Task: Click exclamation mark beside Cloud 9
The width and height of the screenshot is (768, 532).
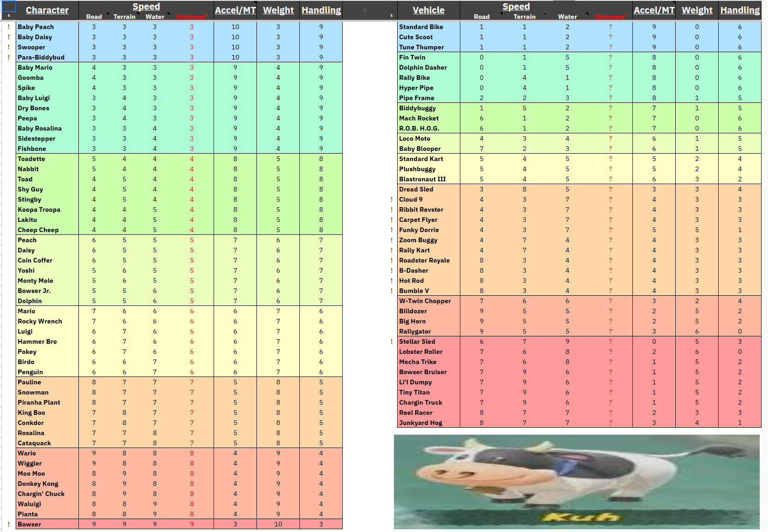Action: point(392,199)
